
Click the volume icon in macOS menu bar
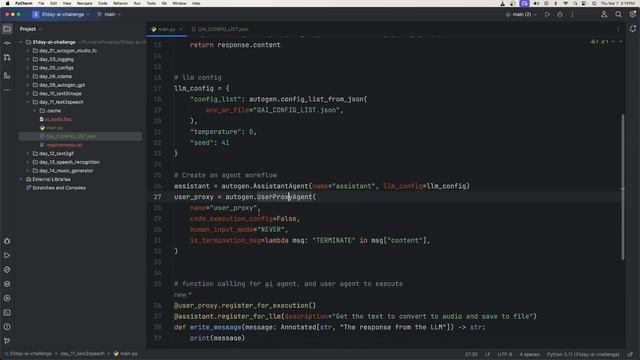(536, 3)
